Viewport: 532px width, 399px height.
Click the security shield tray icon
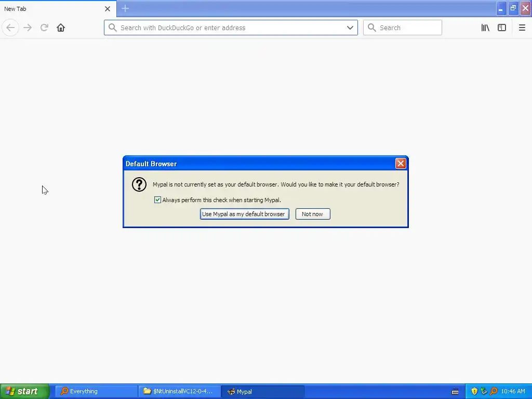point(474,391)
